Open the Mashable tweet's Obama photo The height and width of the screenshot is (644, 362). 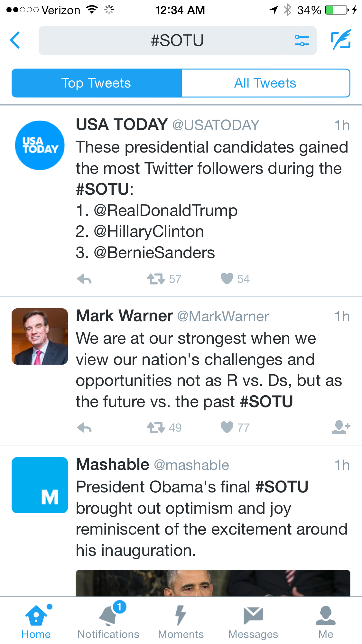coord(213,583)
